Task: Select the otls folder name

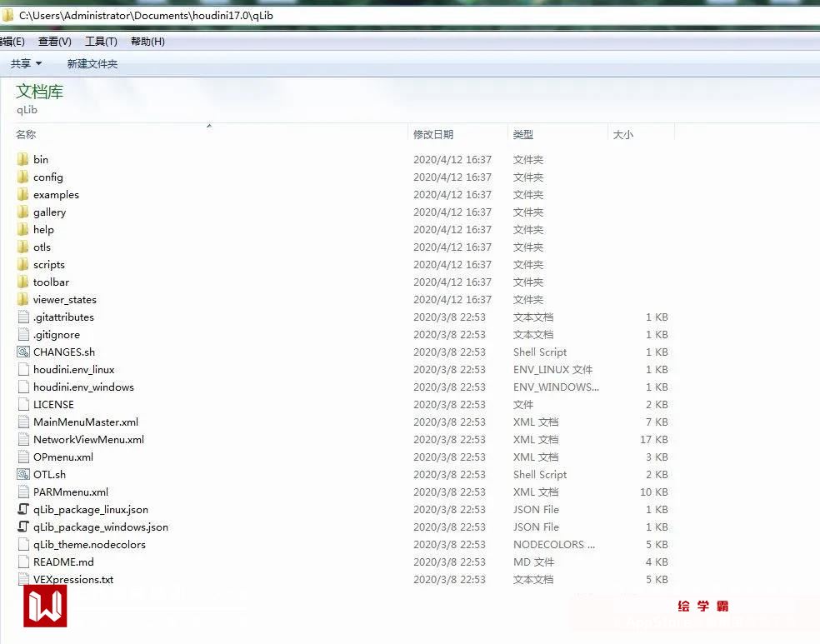Action: tap(42, 247)
